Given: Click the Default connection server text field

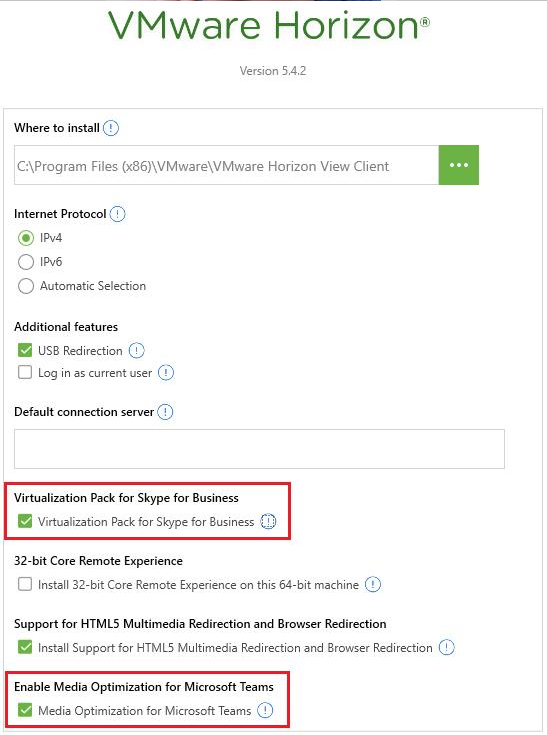Looking at the screenshot, I should click(x=259, y=449).
